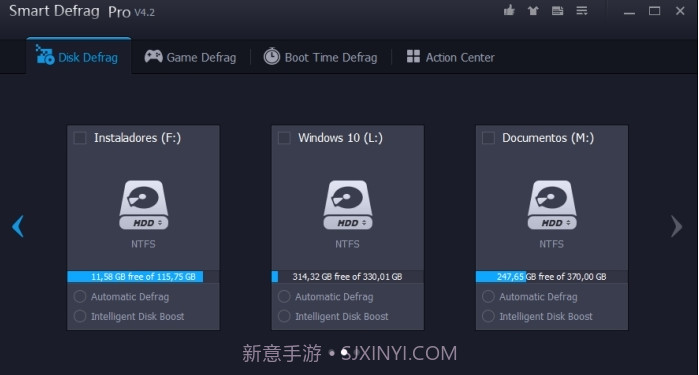Screen dimensions: 699x375
Task: Select the Windows 10 (L:) drive title
Action: 341,138
